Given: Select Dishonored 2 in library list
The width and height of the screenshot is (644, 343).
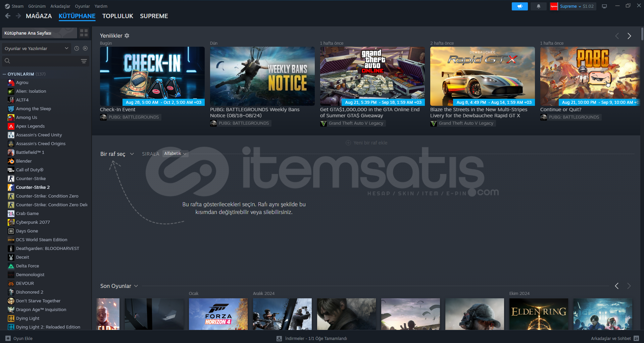Looking at the screenshot, I should pos(30,292).
